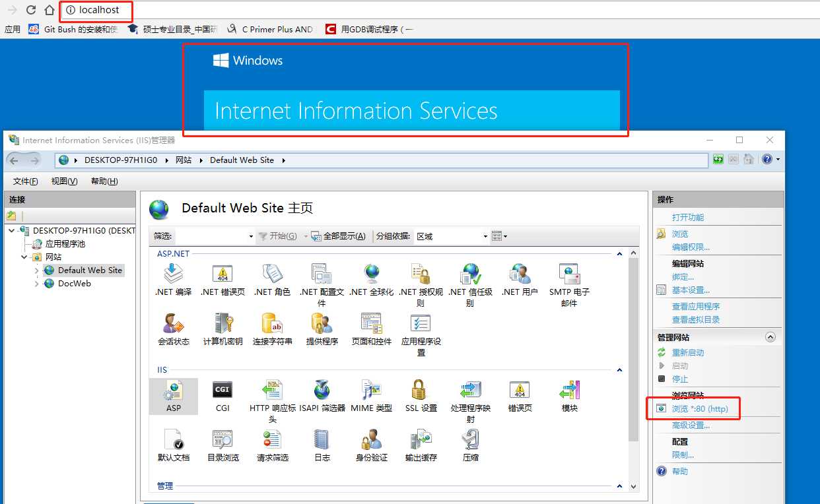Click the 重新启动 action link
820x504 pixels.
coord(688,353)
